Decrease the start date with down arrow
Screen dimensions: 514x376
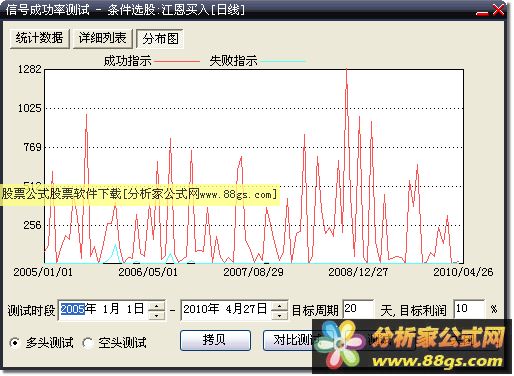click(x=156, y=315)
